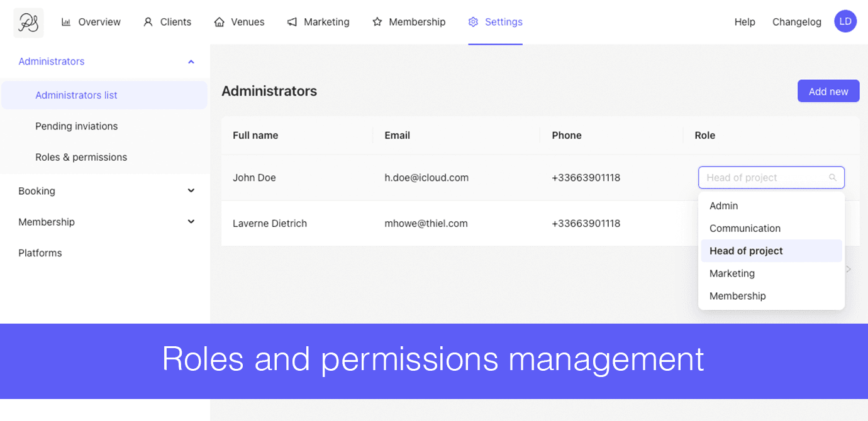
Task: Choose Marketing from role dropdown
Action: point(771,273)
